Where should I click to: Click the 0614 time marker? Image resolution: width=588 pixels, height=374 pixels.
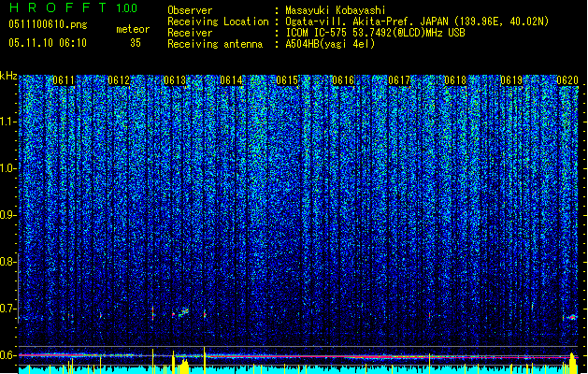pos(231,80)
